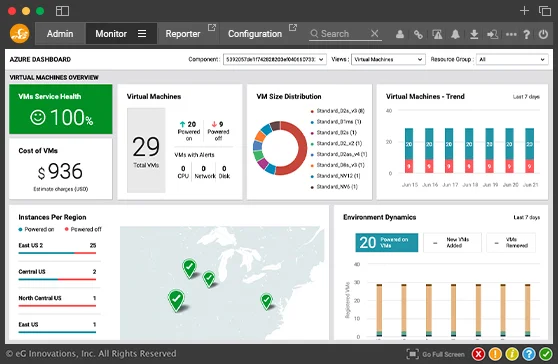Open the more options ellipsis icon
Viewport: 558px width, 364px height.
point(511,35)
